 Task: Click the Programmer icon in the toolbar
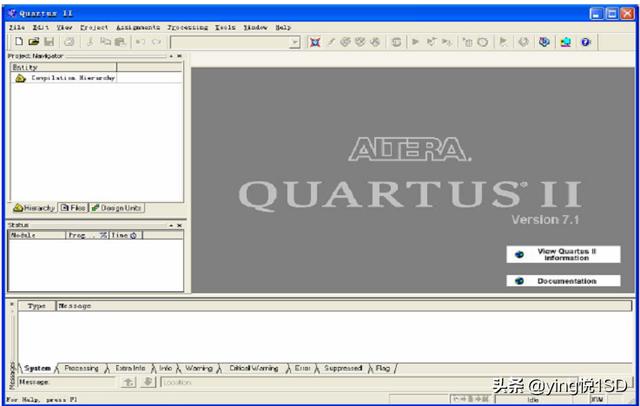544,42
